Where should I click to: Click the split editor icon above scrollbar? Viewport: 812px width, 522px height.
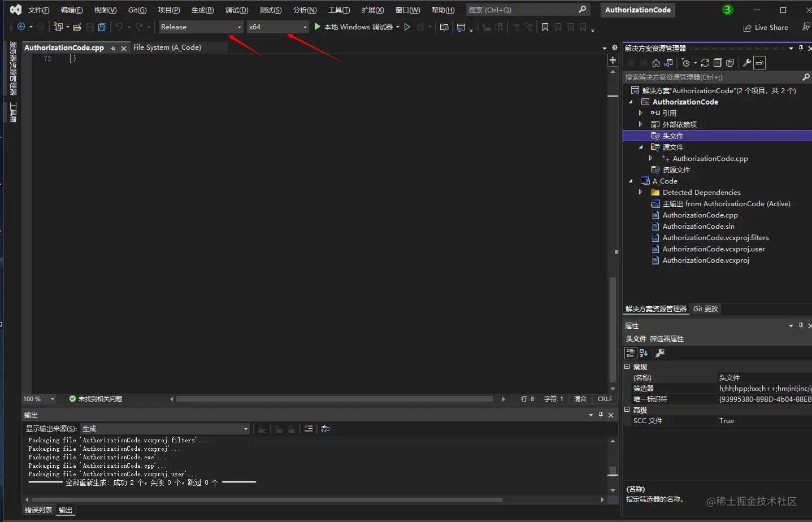613,60
